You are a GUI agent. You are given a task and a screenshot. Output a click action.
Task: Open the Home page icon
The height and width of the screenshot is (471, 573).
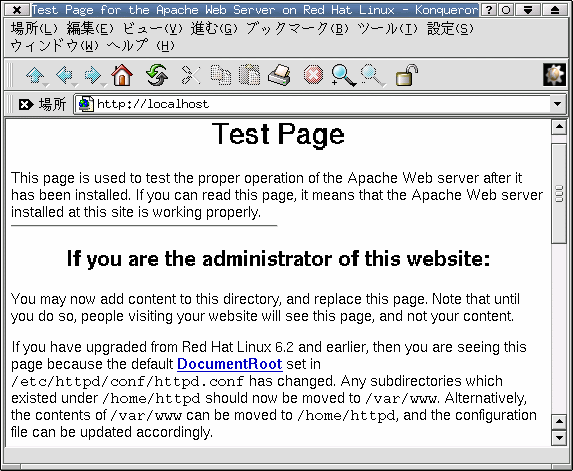point(122,75)
